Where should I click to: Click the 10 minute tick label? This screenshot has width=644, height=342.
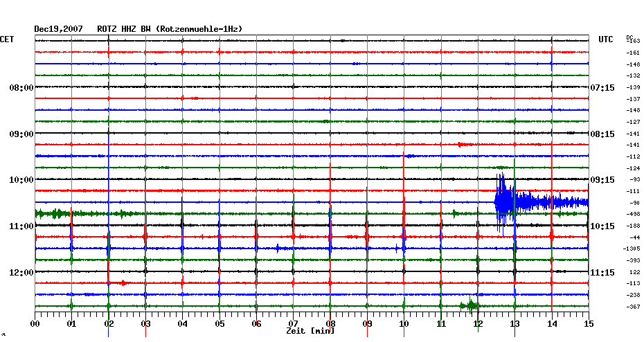[x=404, y=324]
